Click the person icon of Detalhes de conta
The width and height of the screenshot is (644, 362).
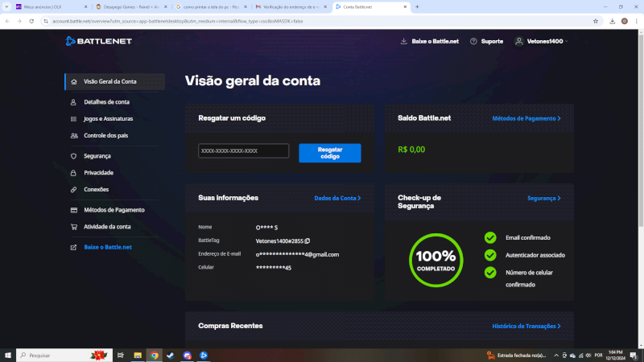(x=73, y=102)
